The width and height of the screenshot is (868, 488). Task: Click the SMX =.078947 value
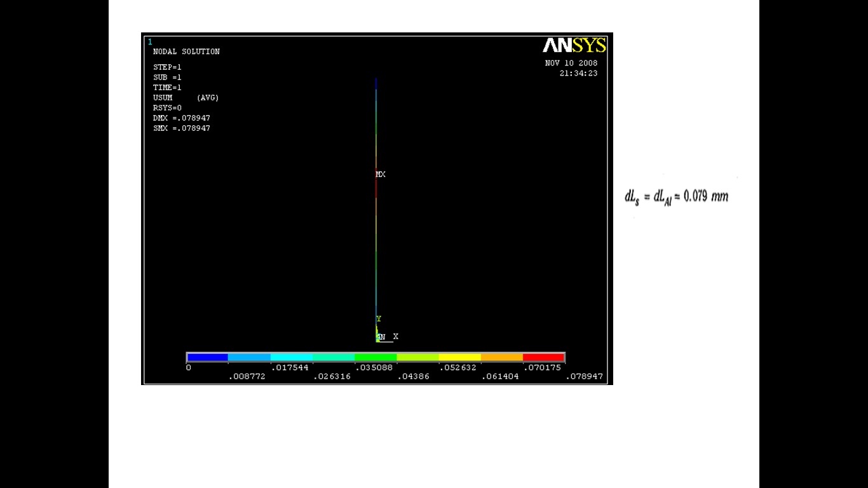click(x=182, y=128)
